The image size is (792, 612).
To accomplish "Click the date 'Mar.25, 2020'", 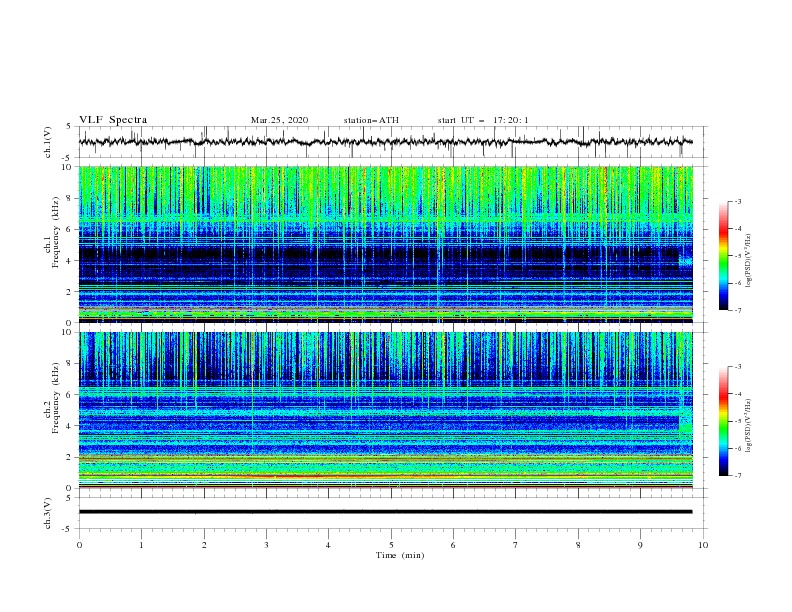I will 279,120.
